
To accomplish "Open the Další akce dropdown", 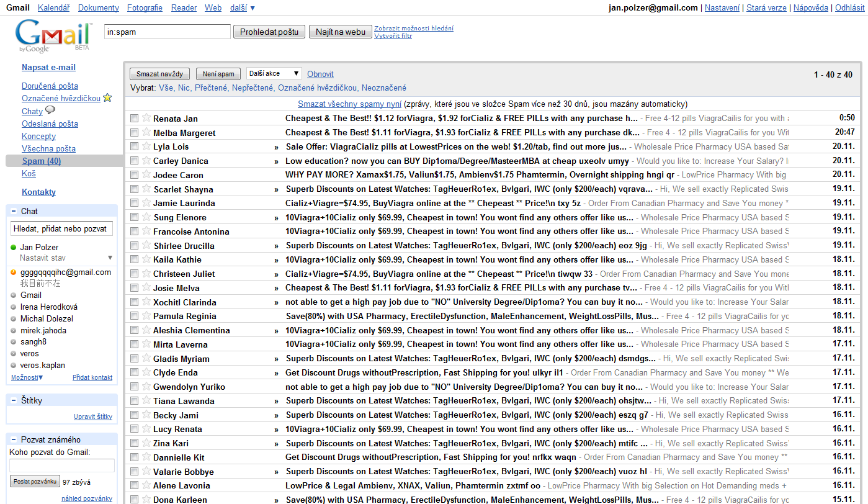I will pos(274,73).
